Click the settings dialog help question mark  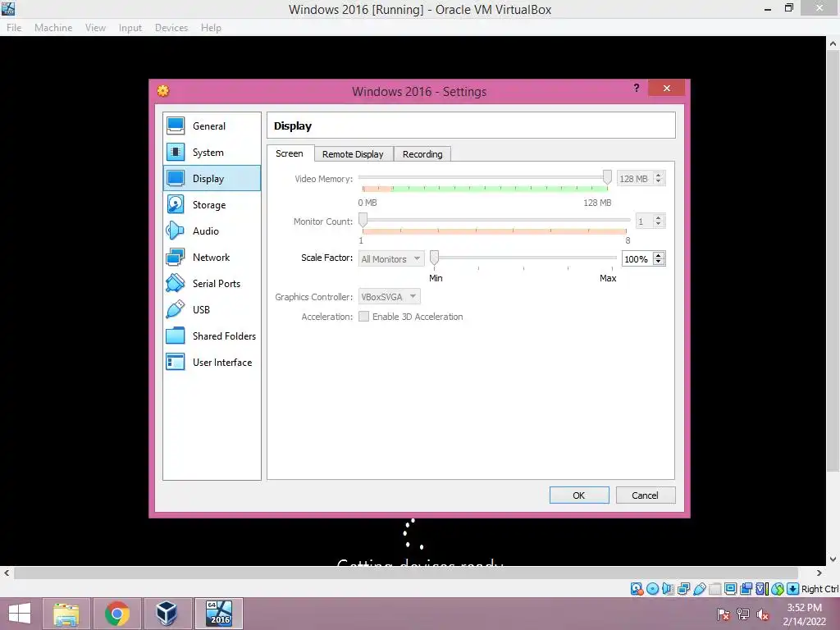tap(637, 88)
